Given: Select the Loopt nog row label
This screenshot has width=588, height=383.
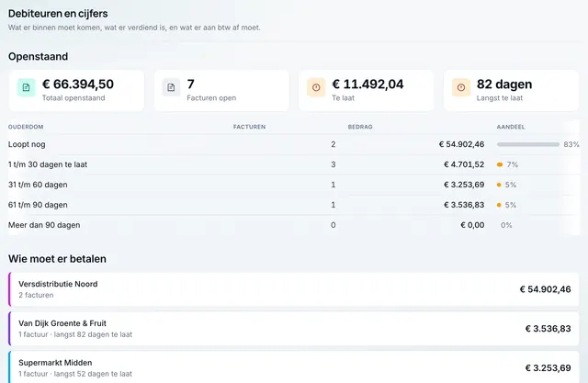Looking at the screenshot, I should point(27,144).
